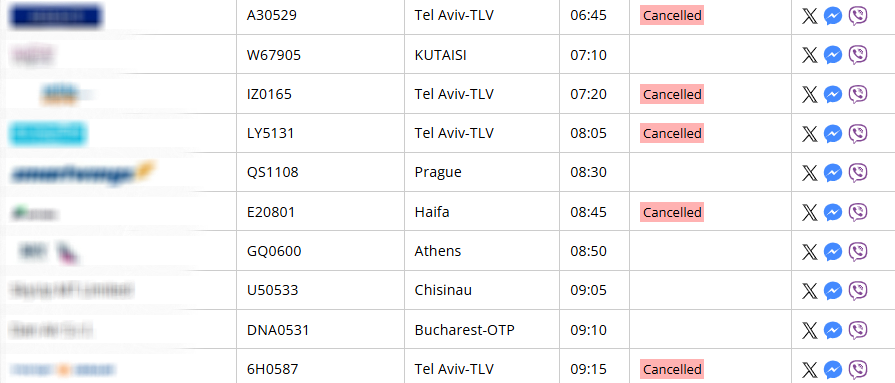
Task: Share flight DNA0531 via Viber
Action: 857,330
